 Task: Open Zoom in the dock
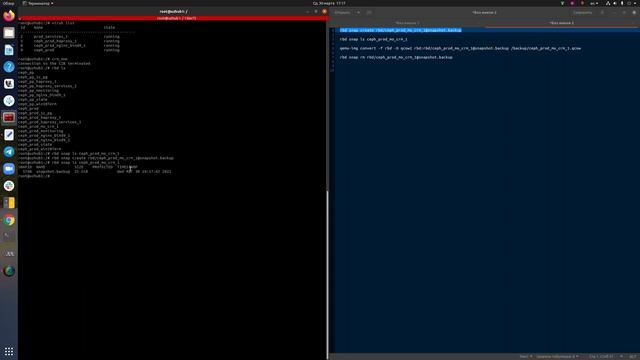point(9,169)
